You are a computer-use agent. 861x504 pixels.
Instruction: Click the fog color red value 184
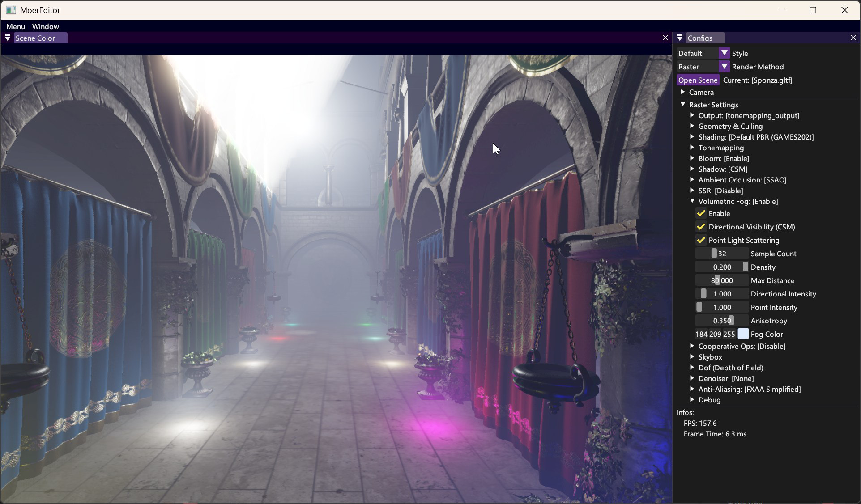(701, 334)
